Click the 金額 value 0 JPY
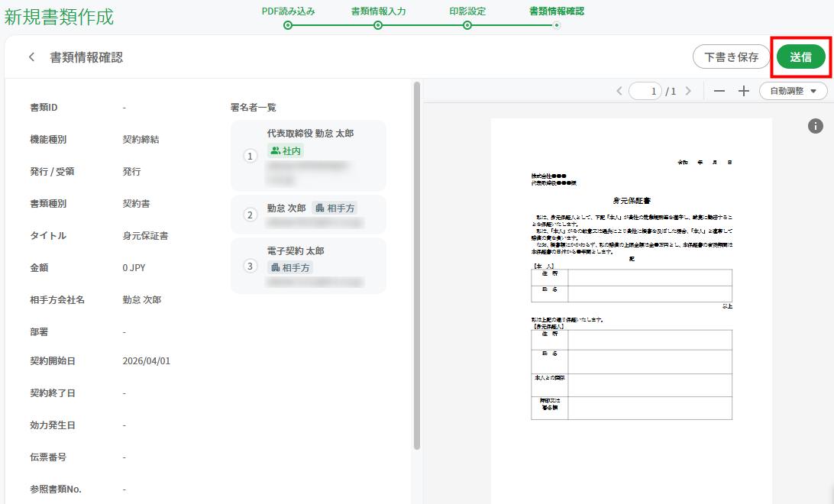 click(x=134, y=268)
